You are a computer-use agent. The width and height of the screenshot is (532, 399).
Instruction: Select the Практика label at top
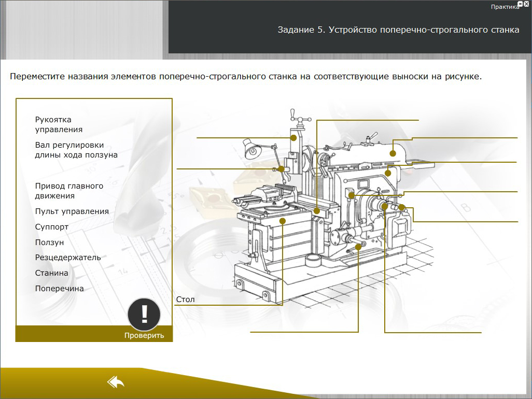click(x=505, y=7)
